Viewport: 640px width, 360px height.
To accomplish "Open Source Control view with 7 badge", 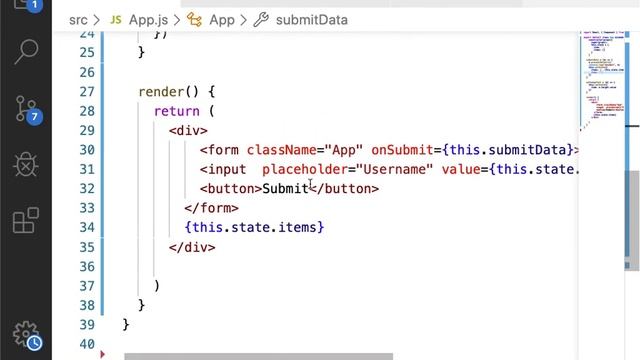I will (27, 109).
